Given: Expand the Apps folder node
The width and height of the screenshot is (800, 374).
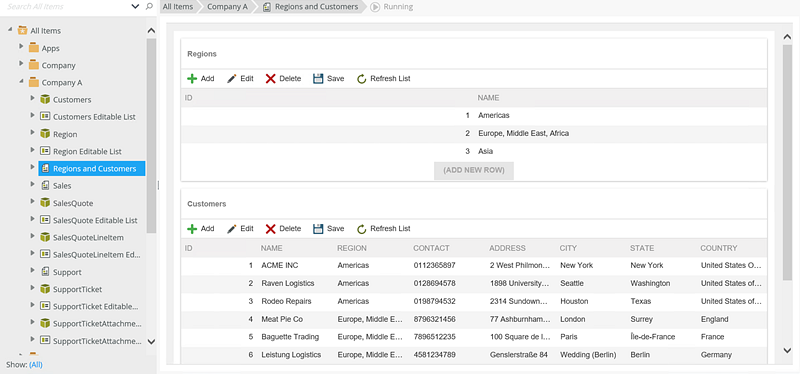Looking at the screenshot, I should tap(21, 47).
